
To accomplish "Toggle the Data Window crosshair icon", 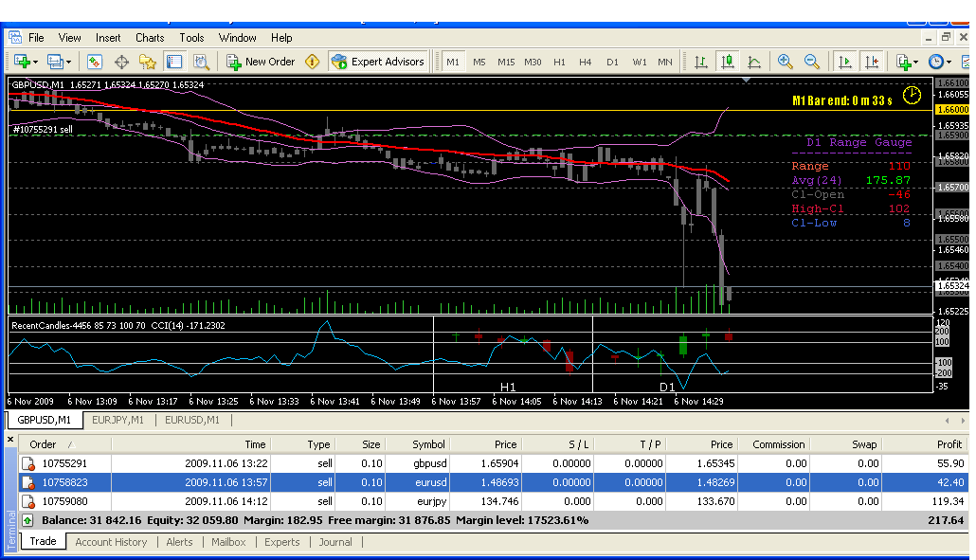I will pyautogui.click(x=121, y=62).
